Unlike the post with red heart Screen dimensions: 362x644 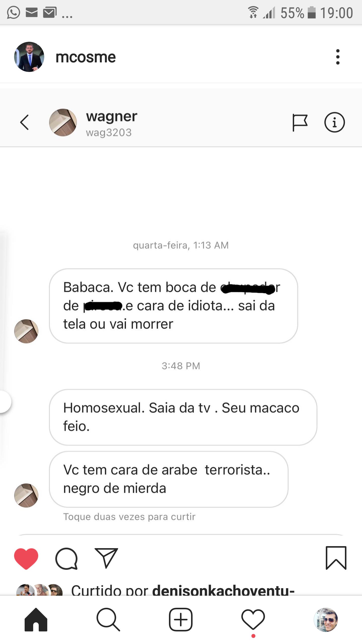pos(26,558)
